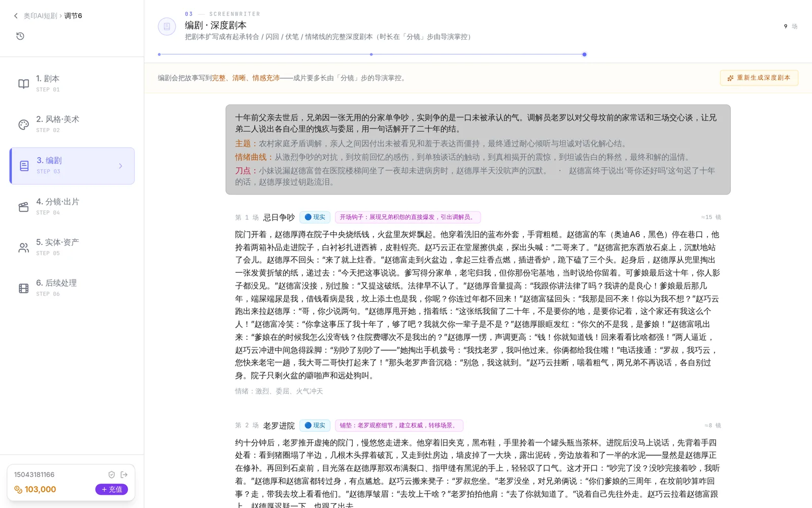
Task: Click the logout icon in account card
Action: 124,474
